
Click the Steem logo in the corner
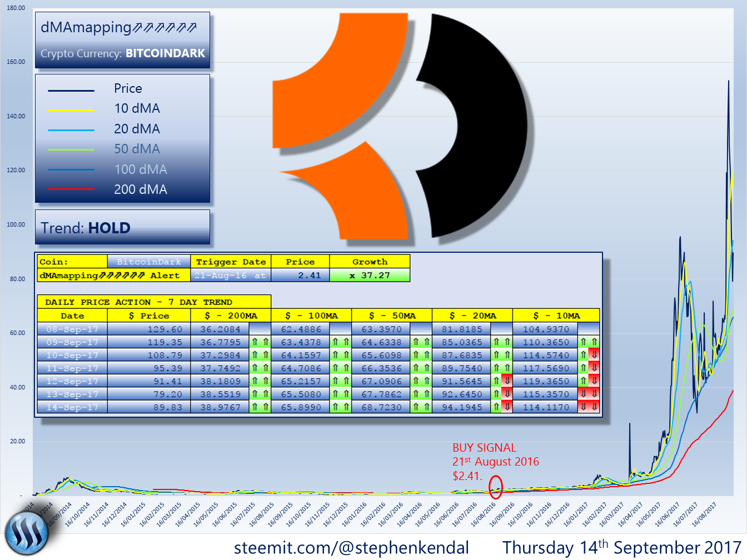(27, 533)
